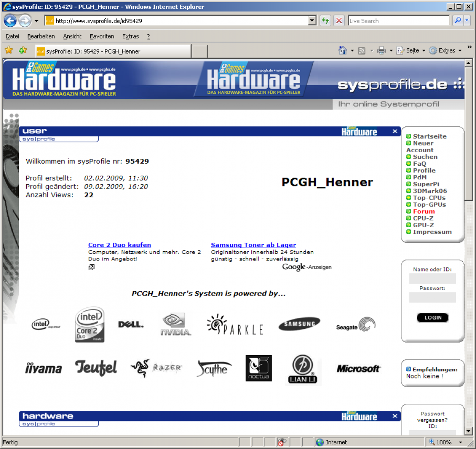476x449 pixels.
Task: Open the Seite toolbar menu
Action: (x=411, y=50)
